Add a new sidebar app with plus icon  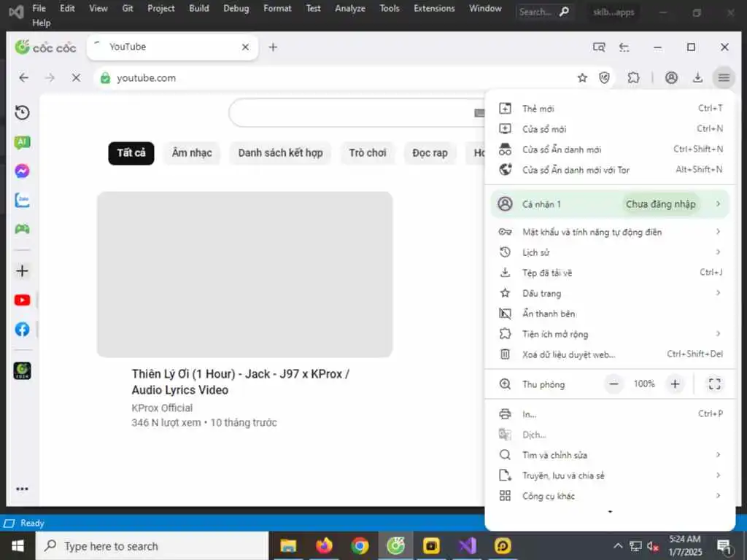tap(22, 271)
